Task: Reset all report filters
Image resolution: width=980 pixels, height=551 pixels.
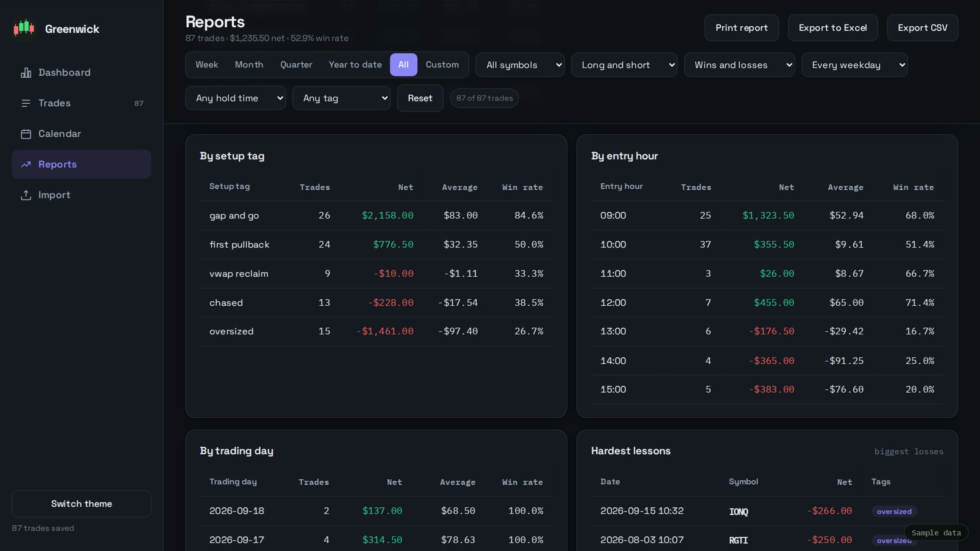Action: (x=420, y=98)
